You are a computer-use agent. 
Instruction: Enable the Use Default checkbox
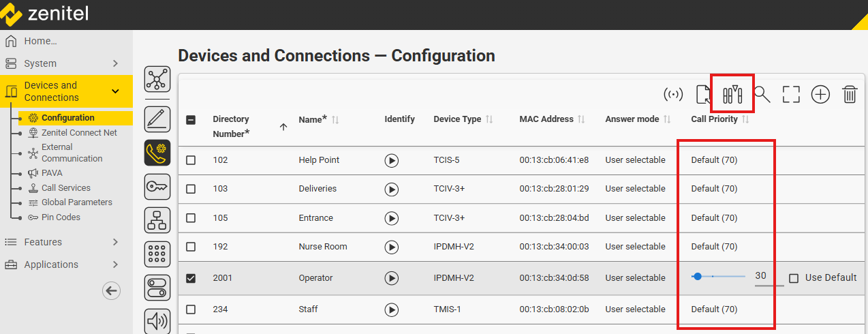pos(794,278)
